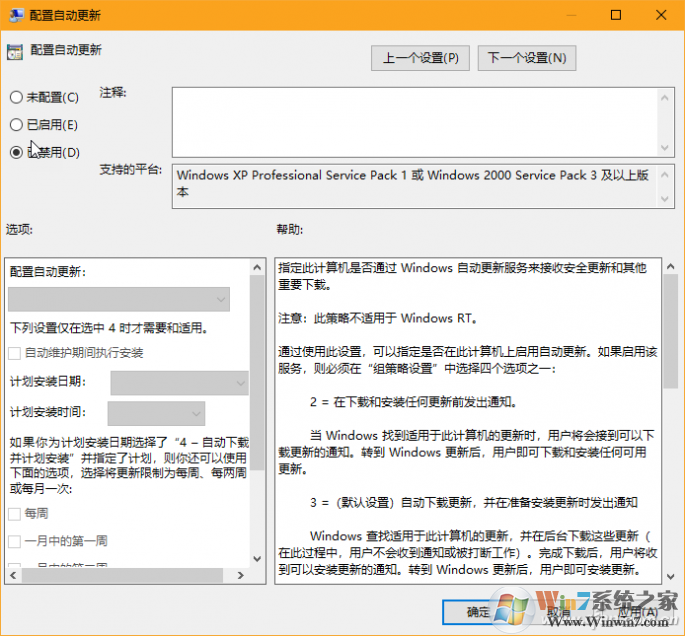Click the title bar window icon
Image resolution: width=685 pixels, height=636 pixels.
click(x=14, y=14)
